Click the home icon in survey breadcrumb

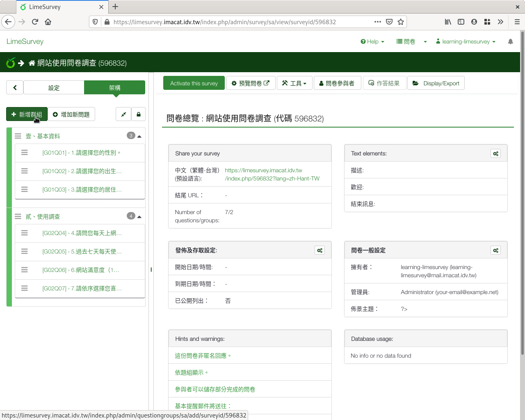click(32, 63)
